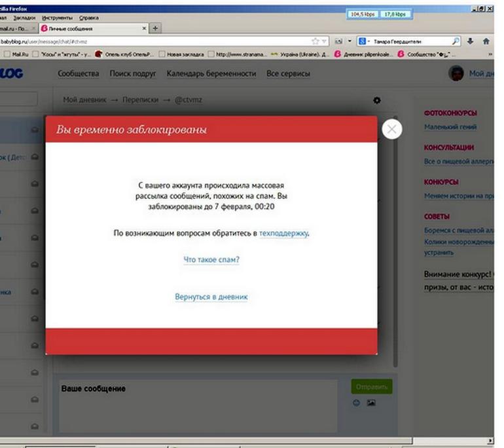Attach a picture with the image icon

click(x=371, y=403)
